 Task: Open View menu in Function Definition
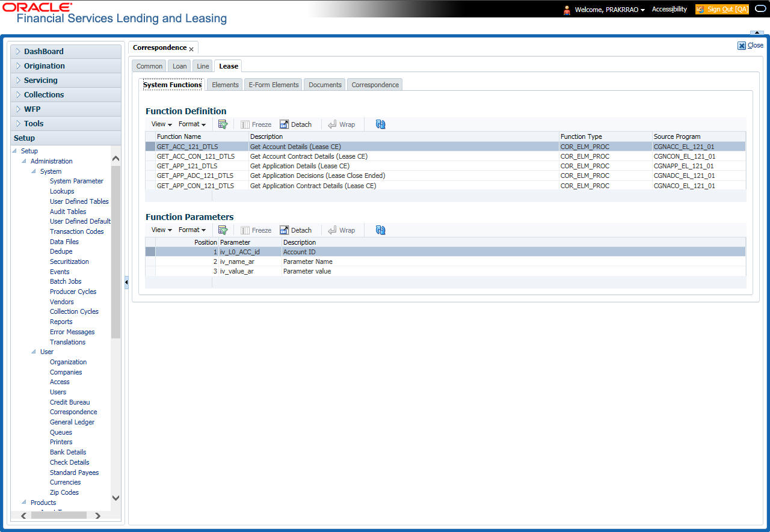click(161, 124)
